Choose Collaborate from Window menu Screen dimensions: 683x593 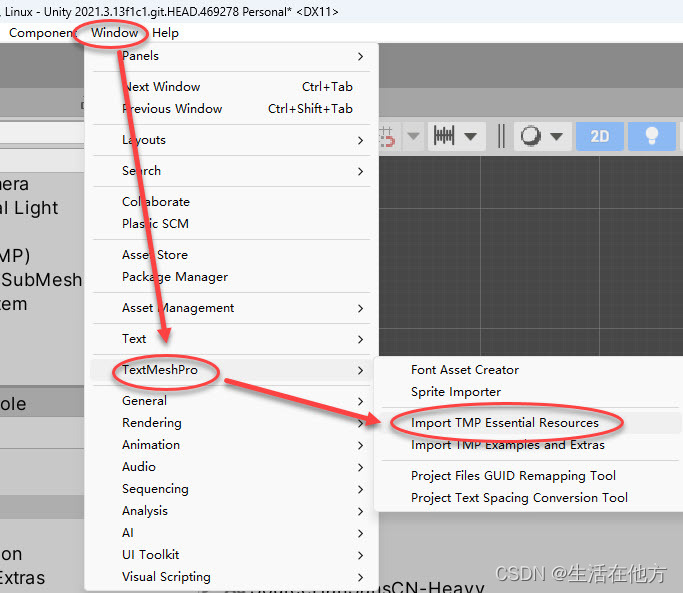pos(231,202)
